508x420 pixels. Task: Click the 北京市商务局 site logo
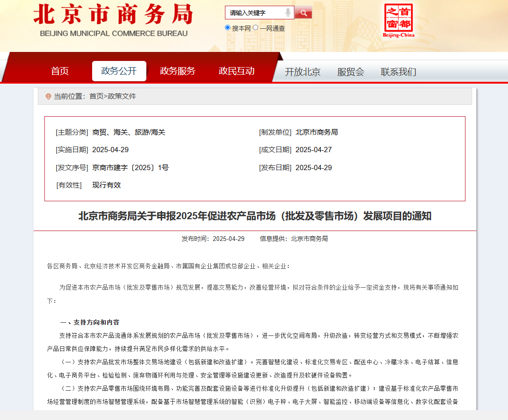[x=113, y=21]
